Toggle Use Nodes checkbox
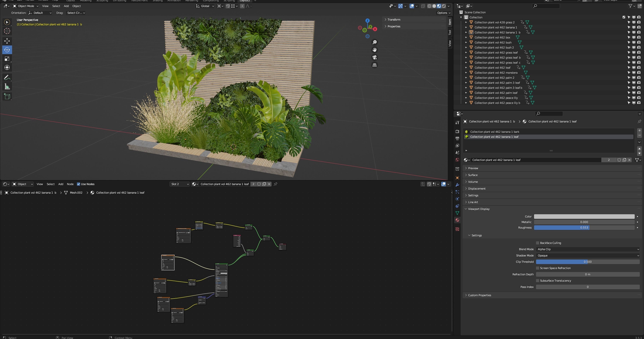This screenshot has height=339, width=644. (78, 184)
